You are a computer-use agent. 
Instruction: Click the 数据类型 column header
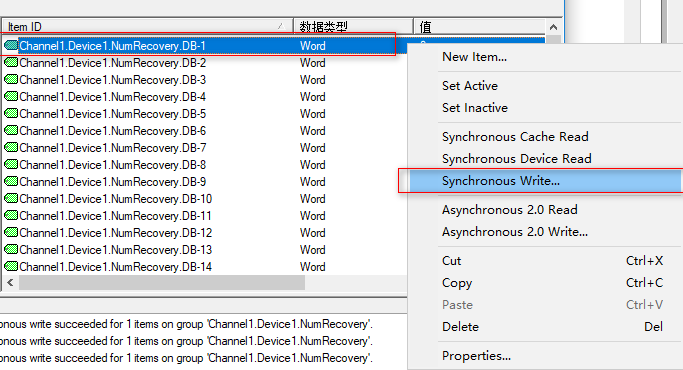(353, 27)
